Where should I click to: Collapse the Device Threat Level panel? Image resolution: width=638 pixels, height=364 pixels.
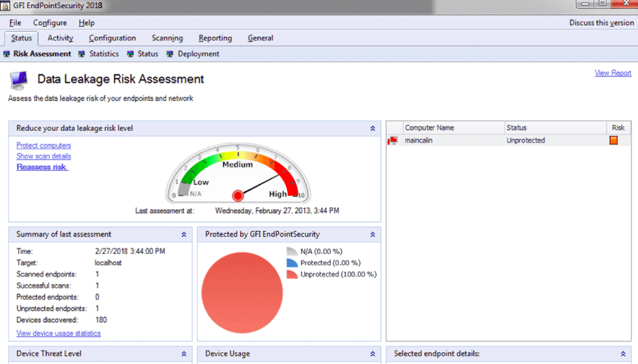tap(184, 354)
